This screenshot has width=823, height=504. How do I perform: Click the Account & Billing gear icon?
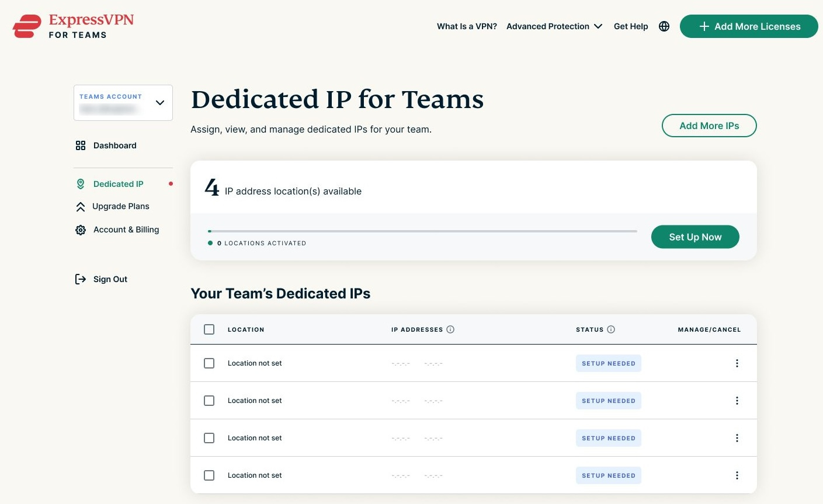click(81, 230)
